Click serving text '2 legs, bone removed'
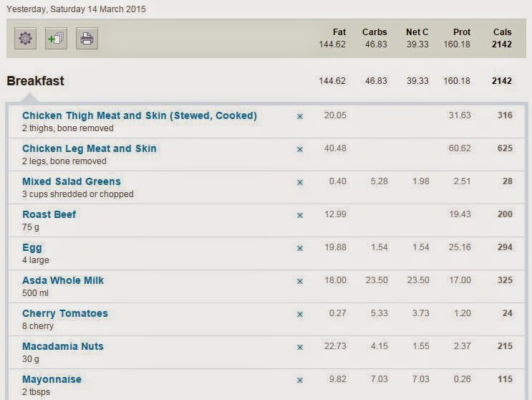The width and height of the screenshot is (532, 400). coord(64,161)
